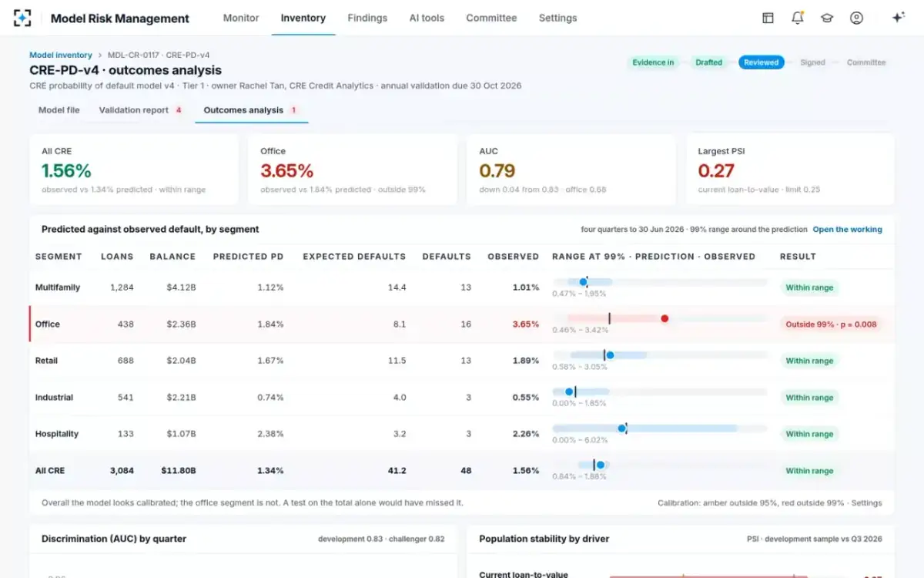Click the Balance column header
This screenshot has width=924, height=578.
pyautogui.click(x=172, y=257)
